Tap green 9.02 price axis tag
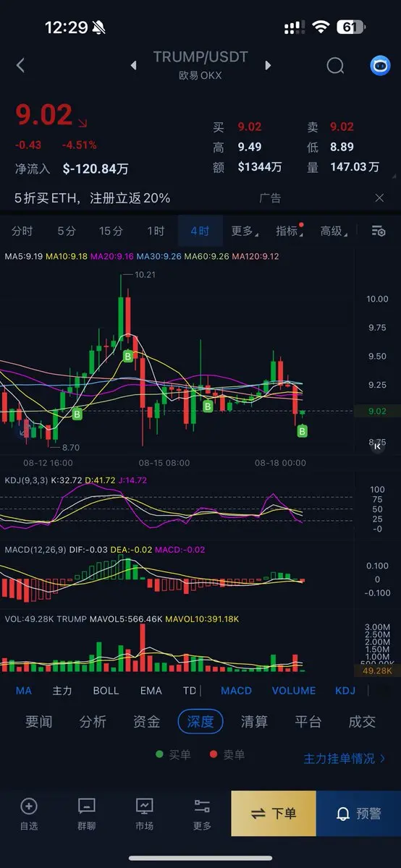This screenshot has height=868, width=401. (x=377, y=411)
